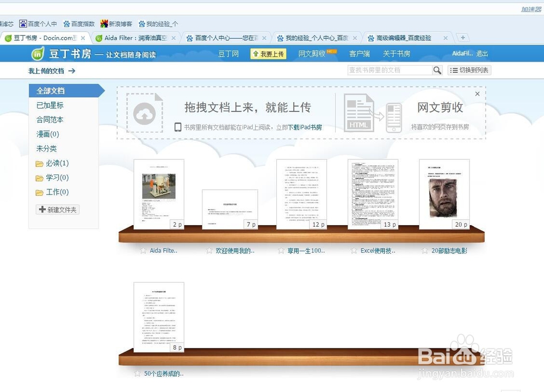Open the 7 p document thumbnail
Viewport: 544px width, 392px height.
pyautogui.click(x=230, y=209)
